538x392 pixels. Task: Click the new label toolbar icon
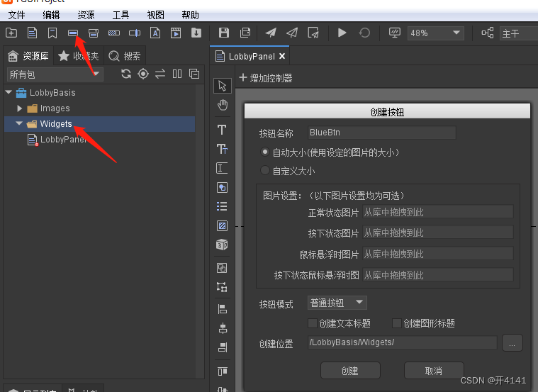coord(52,33)
